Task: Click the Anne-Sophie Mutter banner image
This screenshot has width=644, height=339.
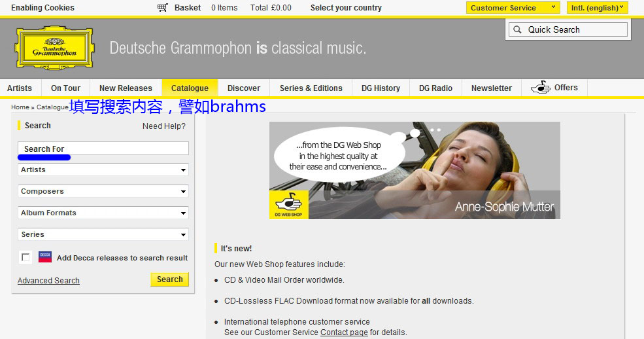Action: click(415, 170)
